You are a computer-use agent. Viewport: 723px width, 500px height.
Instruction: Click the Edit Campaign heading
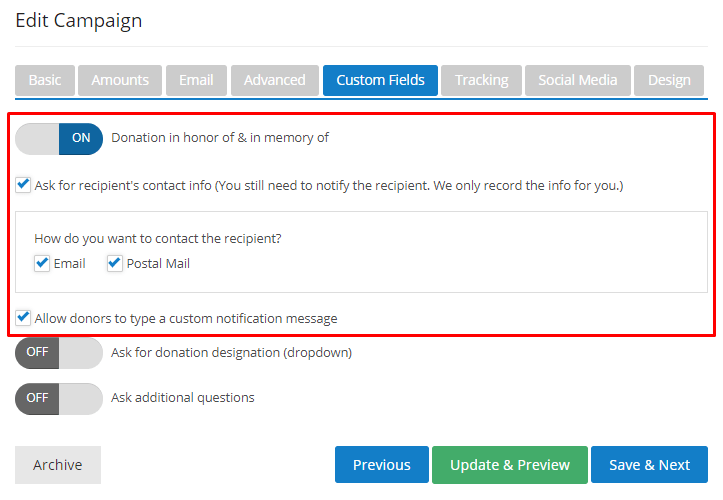[79, 20]
